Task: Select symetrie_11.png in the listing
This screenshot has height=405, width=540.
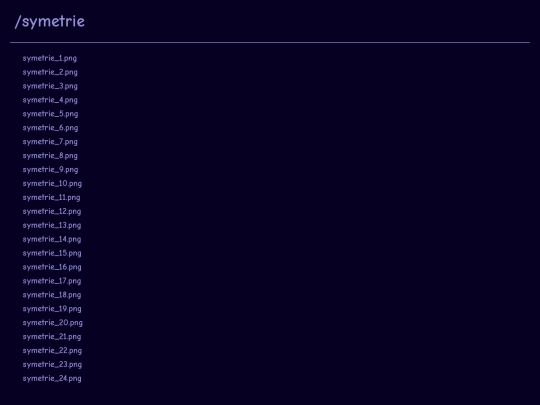Action: 51,198
